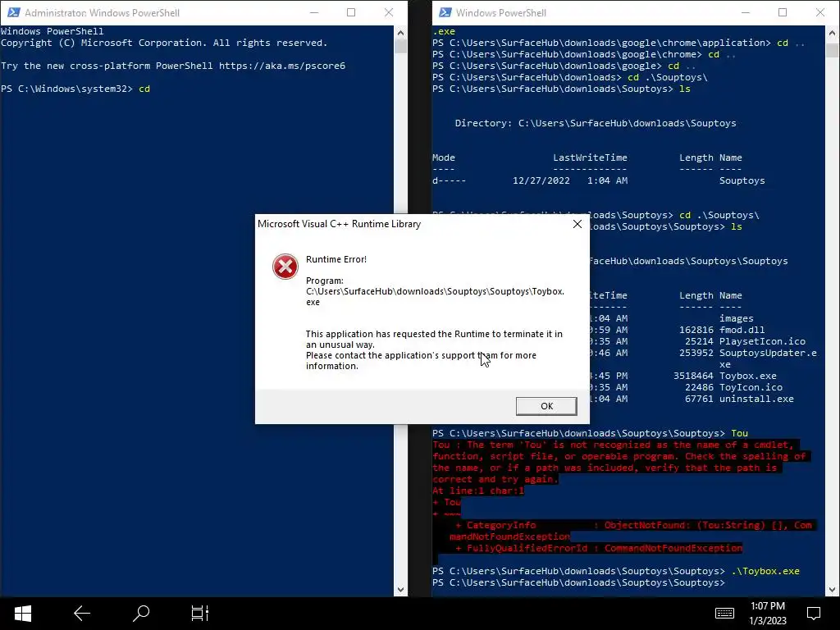Click the '3518464' file length value
The height and width of the screenshot is (630, 840).
tap(693, 376)
